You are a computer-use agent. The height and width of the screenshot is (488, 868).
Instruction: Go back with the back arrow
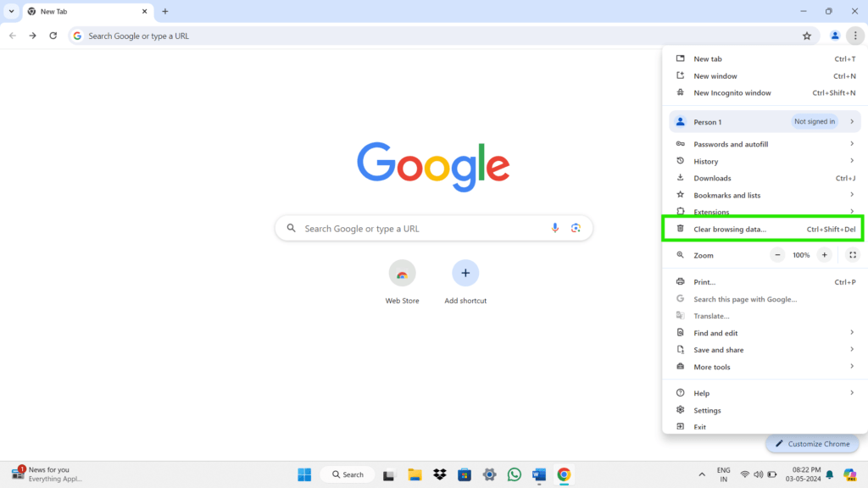pyautogui.click(x=13, y=36)
